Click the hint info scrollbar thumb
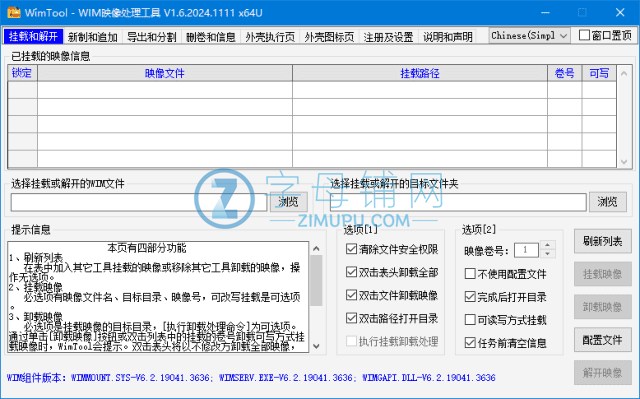Screen dimensions: 640x399 (316, 280)
